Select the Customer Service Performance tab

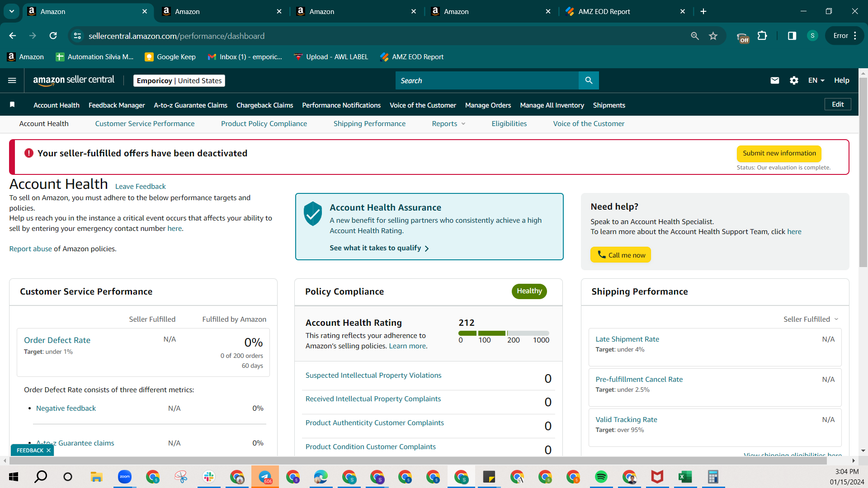[145, 124]
